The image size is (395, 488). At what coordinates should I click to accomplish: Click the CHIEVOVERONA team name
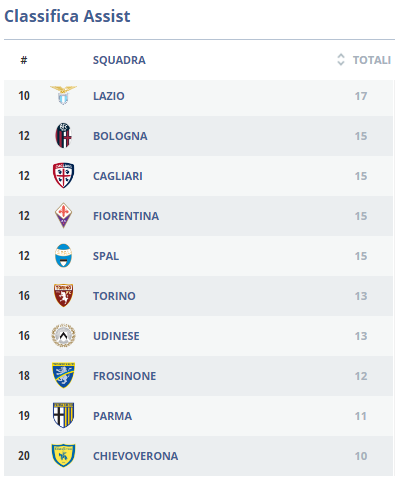(135, 456)
